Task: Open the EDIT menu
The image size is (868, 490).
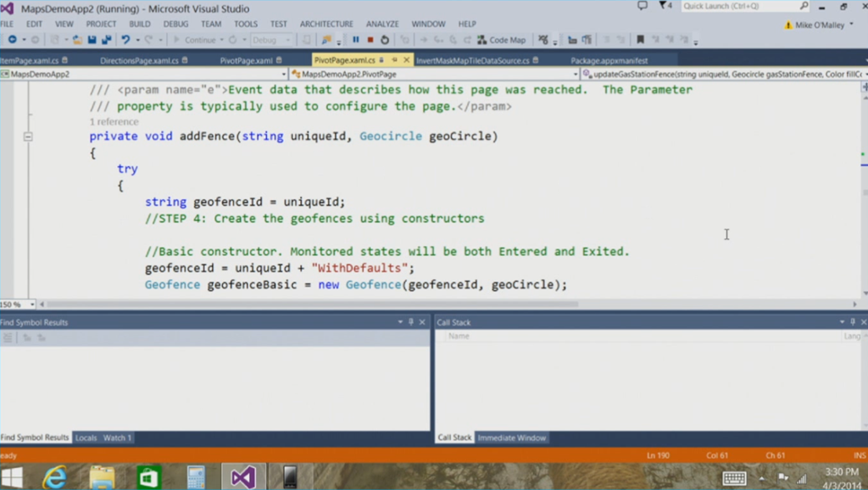Action: pyautogui.click(x=34, y=24)
